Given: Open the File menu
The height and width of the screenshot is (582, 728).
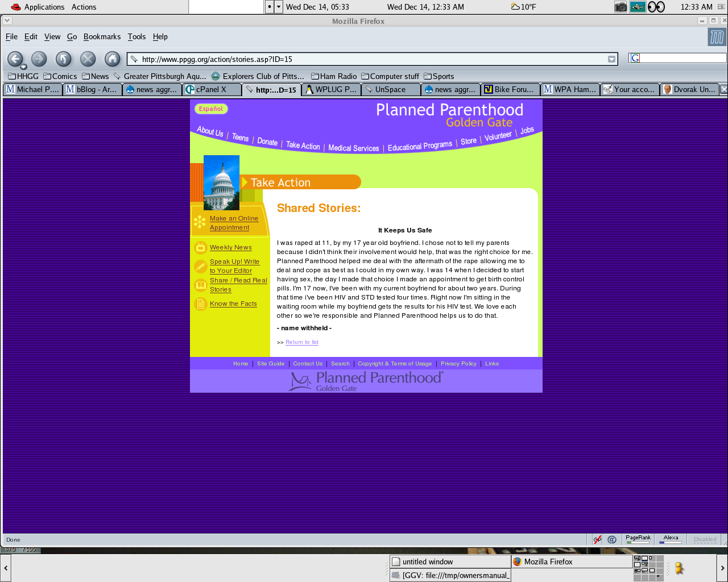Looking at the screenshot, I should click(x=11, y=36).
